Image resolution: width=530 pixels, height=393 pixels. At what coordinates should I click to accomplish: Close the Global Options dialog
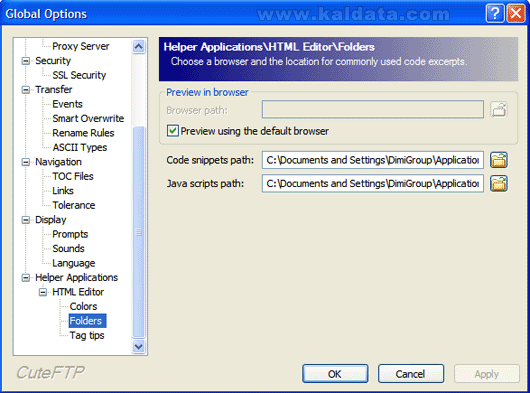pos(516,14)
